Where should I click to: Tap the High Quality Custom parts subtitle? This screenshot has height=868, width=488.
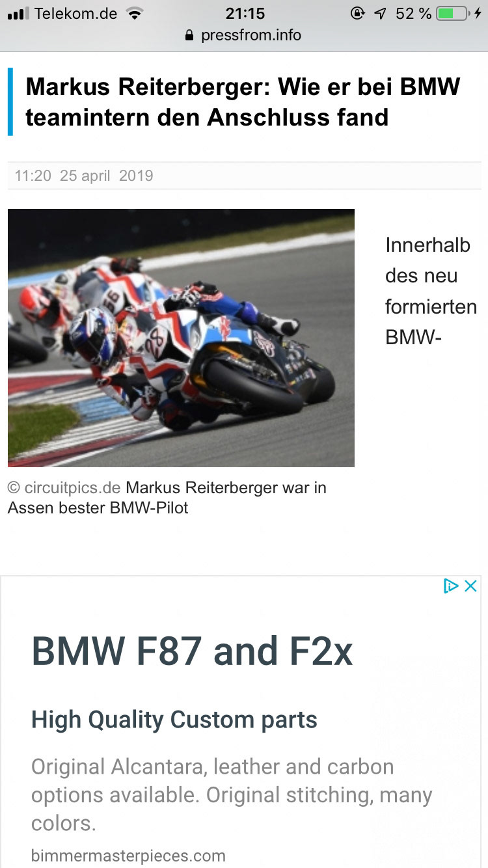(x=174, y=720)
